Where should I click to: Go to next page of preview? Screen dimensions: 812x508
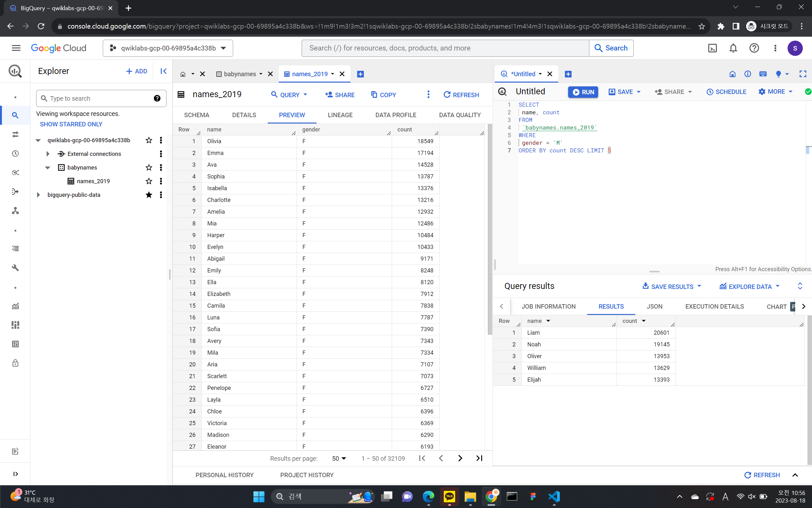coord(460,458)
